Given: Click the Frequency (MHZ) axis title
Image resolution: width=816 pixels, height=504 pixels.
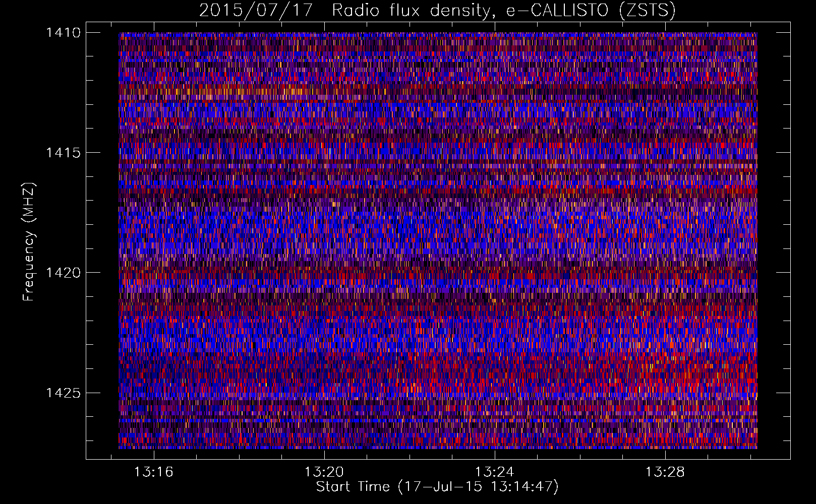Looking at the screenshot, I should [x=29, y=241].
